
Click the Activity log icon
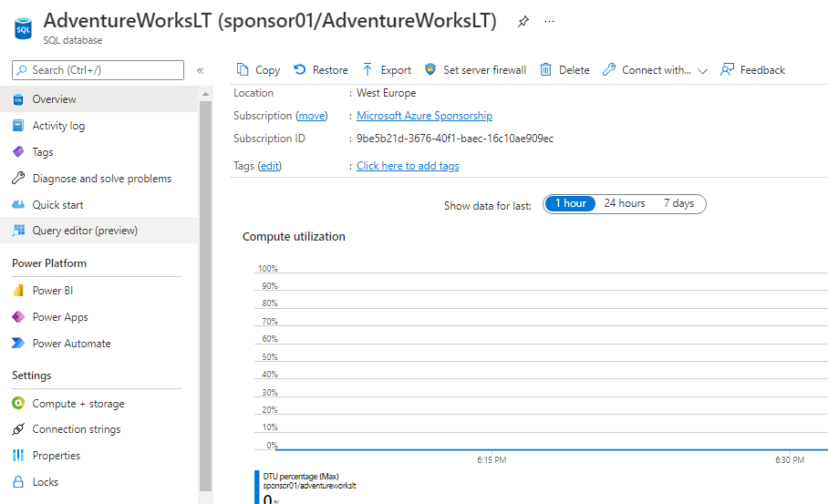(18, 126)
